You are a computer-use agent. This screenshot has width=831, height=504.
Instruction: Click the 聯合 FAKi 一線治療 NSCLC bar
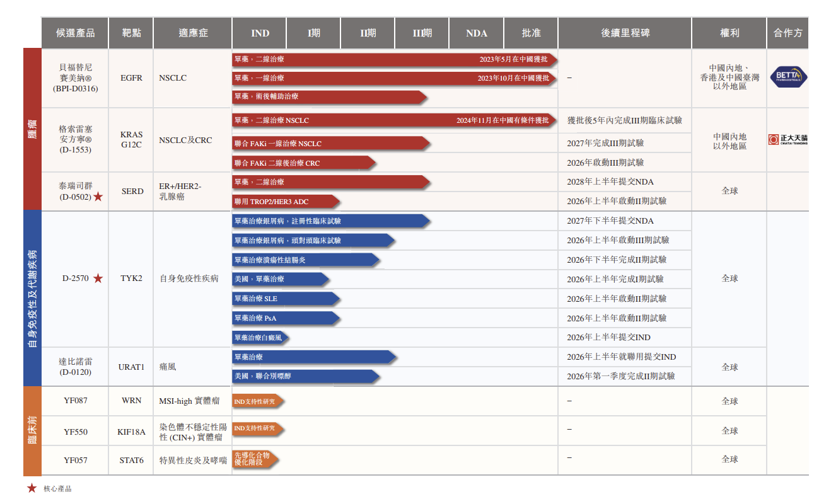pos(332,144)
